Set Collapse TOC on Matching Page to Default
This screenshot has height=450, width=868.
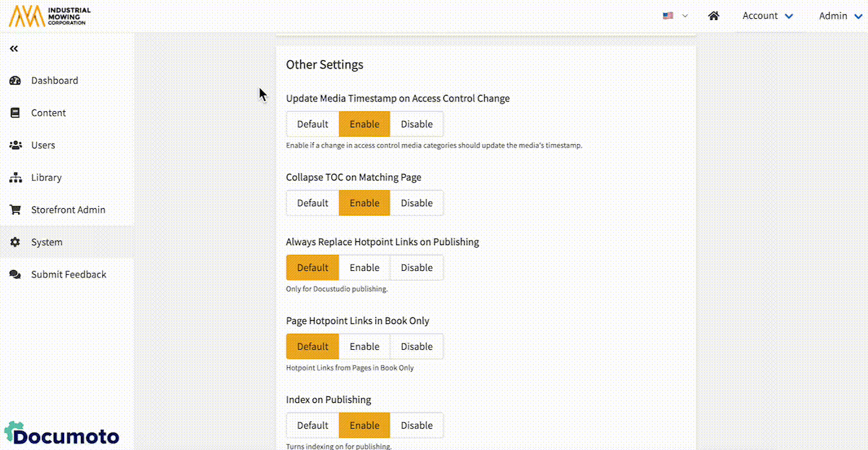[x=312, y=203]
